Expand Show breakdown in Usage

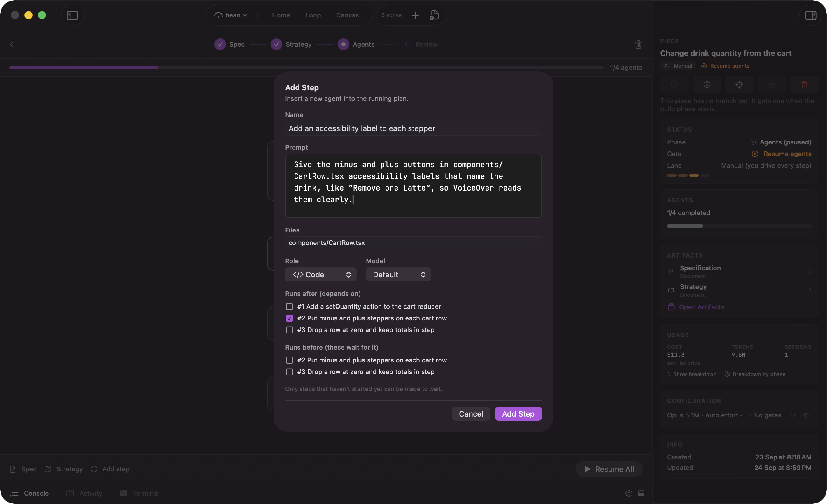pos(692,374)
